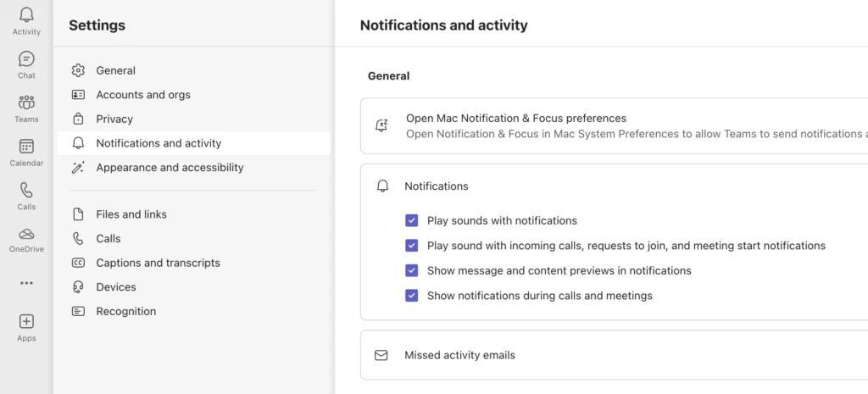The image size is (868, 394).
Task: Open Accounts and orgs settings
Action: (142, 95)
